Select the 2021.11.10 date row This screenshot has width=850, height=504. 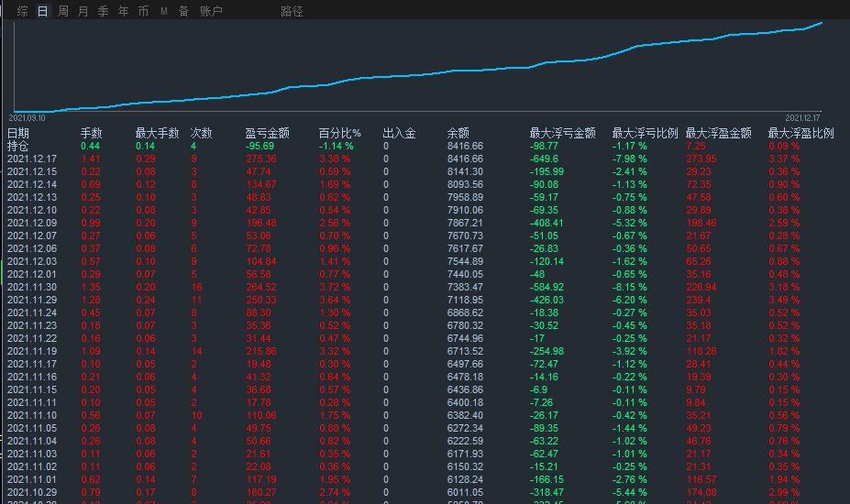tap(32, 415)
